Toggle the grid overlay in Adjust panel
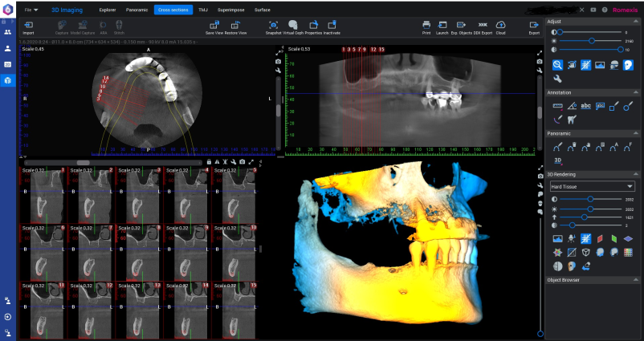Viewport: 644px width, 341px height. click(x=585, y=65)
